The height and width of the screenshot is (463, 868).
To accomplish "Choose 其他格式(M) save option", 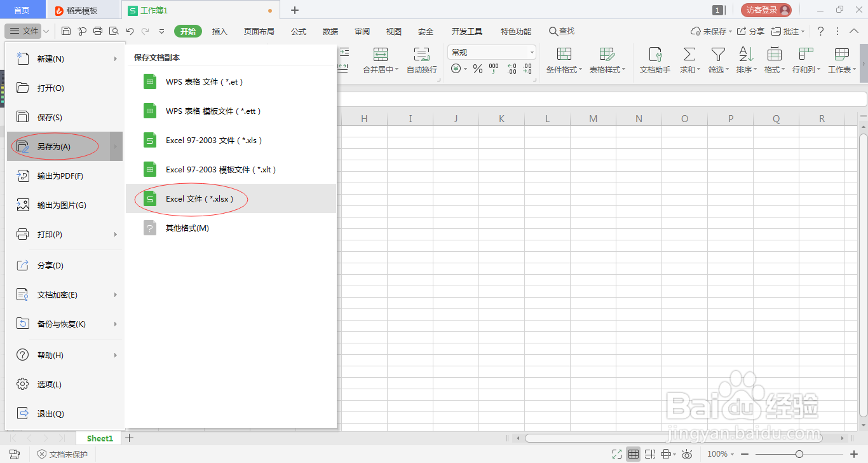I will tap(231, 228).
